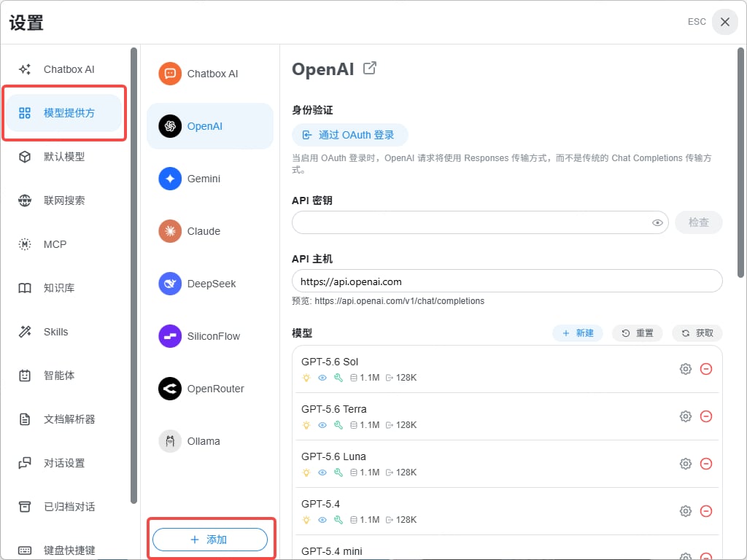Select the OpenRouter provider icon

point(170,389)
